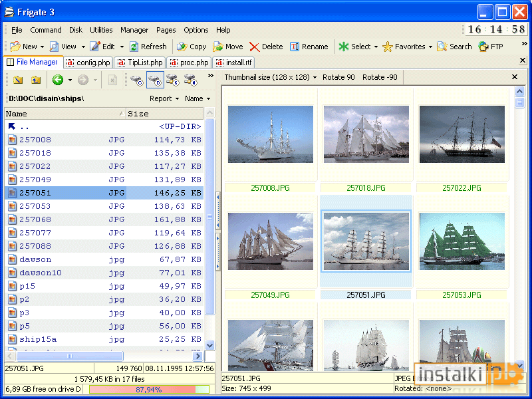Select the 257053.JPG green ship thumbnail

[x=462, y=241]
